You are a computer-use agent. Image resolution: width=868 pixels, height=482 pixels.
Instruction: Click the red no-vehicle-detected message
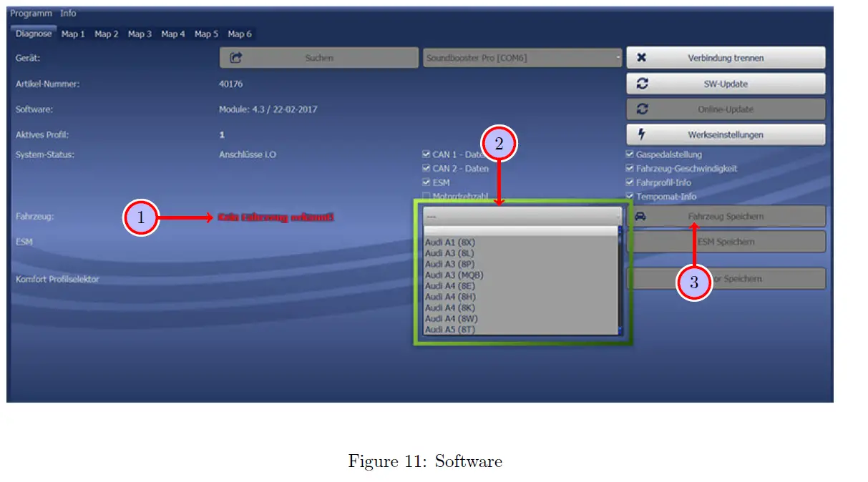275,217
